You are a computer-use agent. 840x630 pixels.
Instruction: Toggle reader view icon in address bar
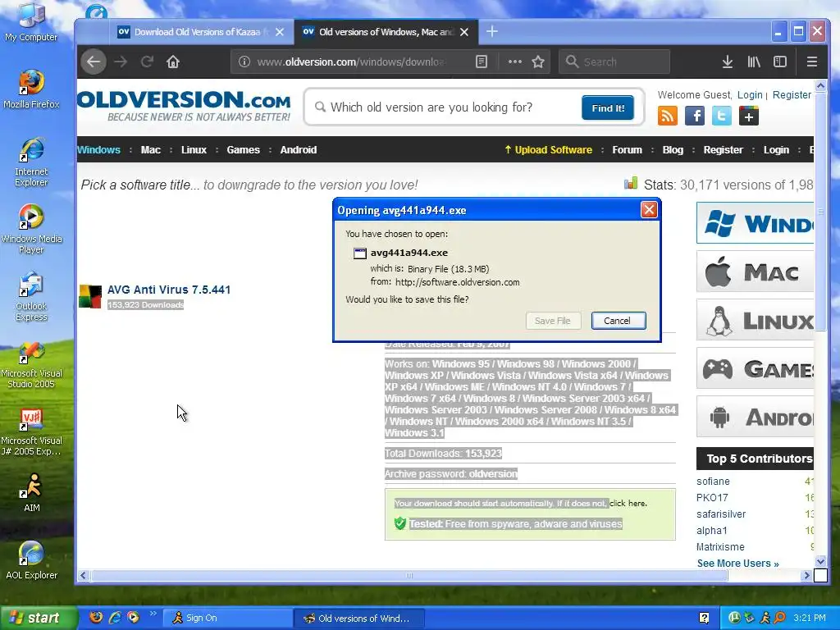pyautogui.click(x=482, y=62)
